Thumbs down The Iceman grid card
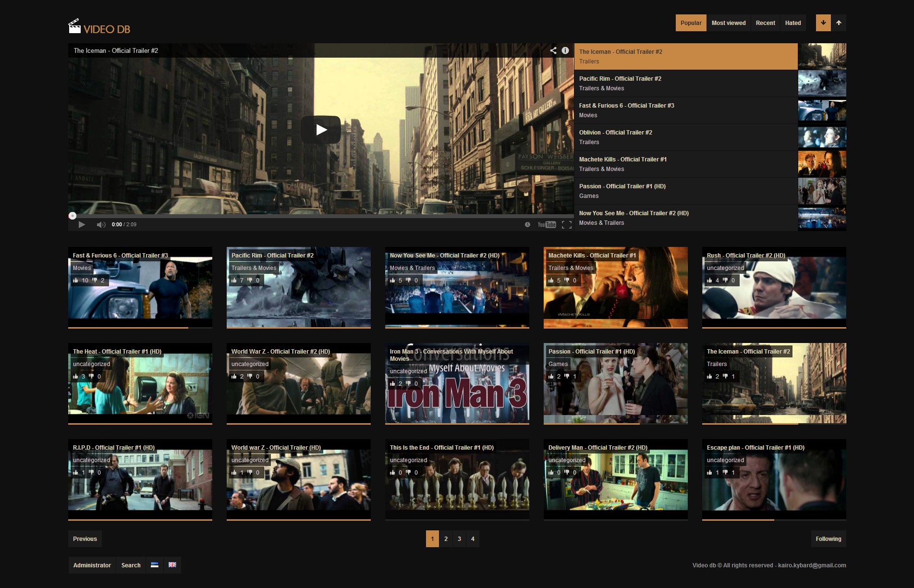 [x=725, y=376]
